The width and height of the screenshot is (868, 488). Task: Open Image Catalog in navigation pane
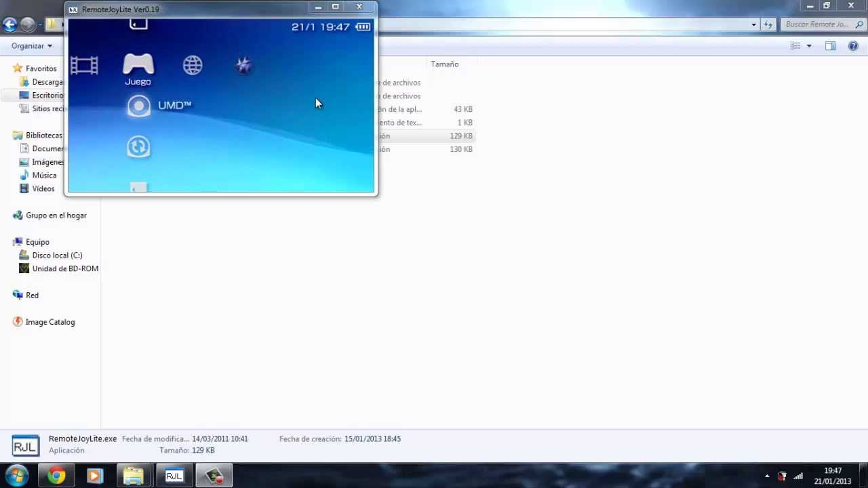(50, 323)
